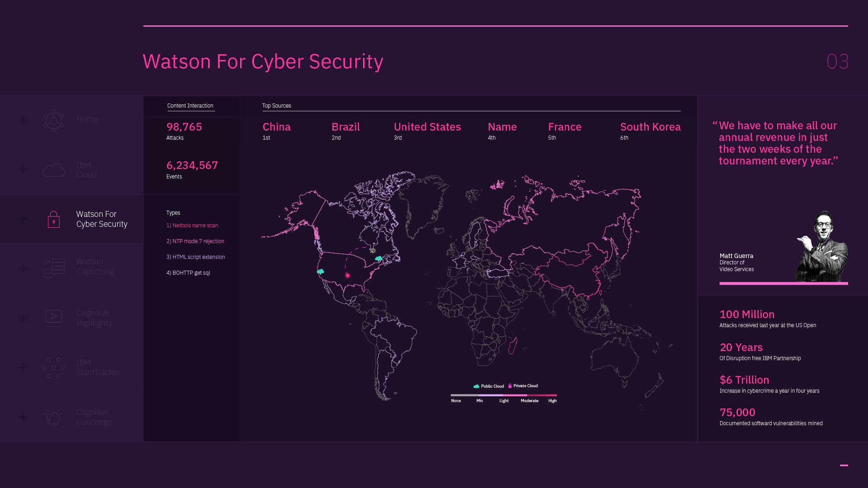The height and width of the screenshot is (488, 868).
Task: Click Matt Guerra's portrait image
Action: 821,247
